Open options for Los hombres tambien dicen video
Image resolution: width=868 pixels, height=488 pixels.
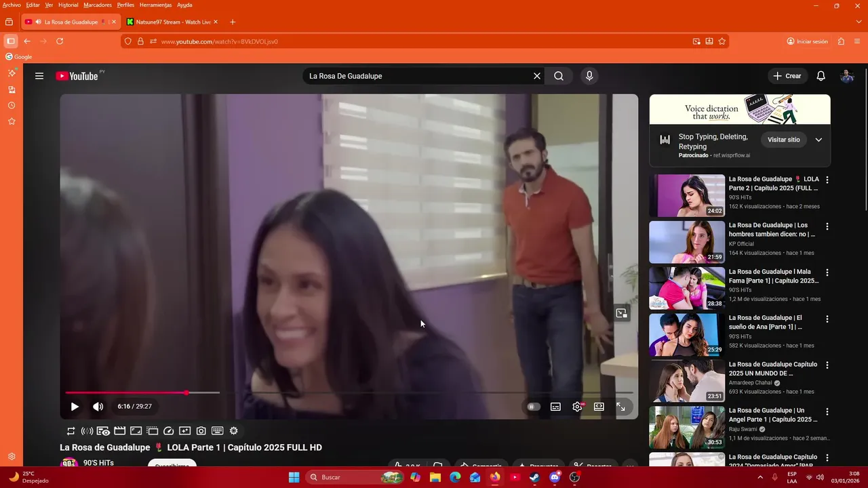[827, 226]
